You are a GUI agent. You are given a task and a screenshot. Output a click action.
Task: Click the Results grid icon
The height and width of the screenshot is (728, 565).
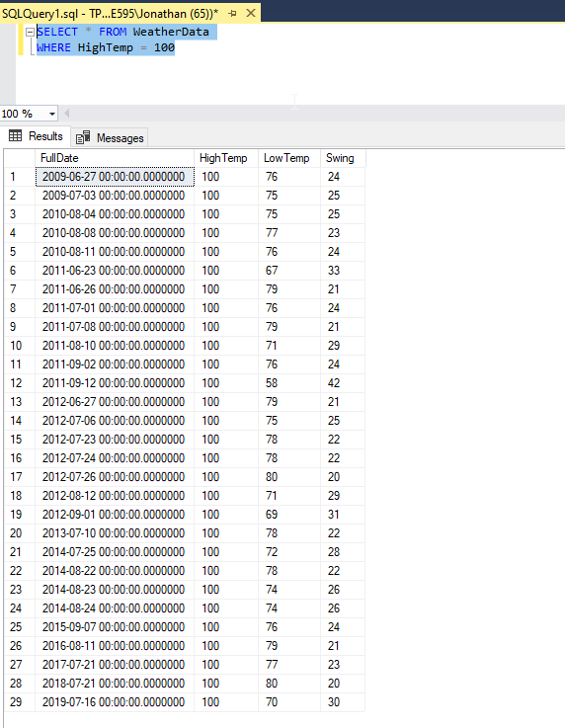point(16,135)
